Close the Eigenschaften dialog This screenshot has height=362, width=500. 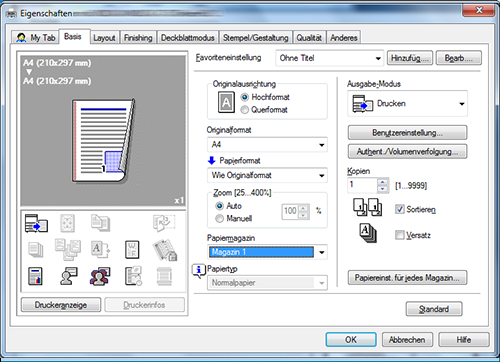[478, 11]
